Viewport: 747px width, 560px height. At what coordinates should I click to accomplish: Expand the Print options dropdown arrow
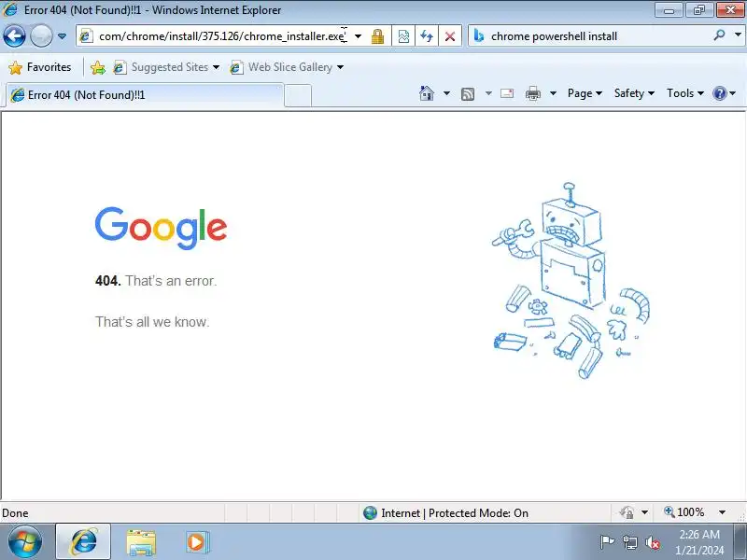(x=553, y=93)
